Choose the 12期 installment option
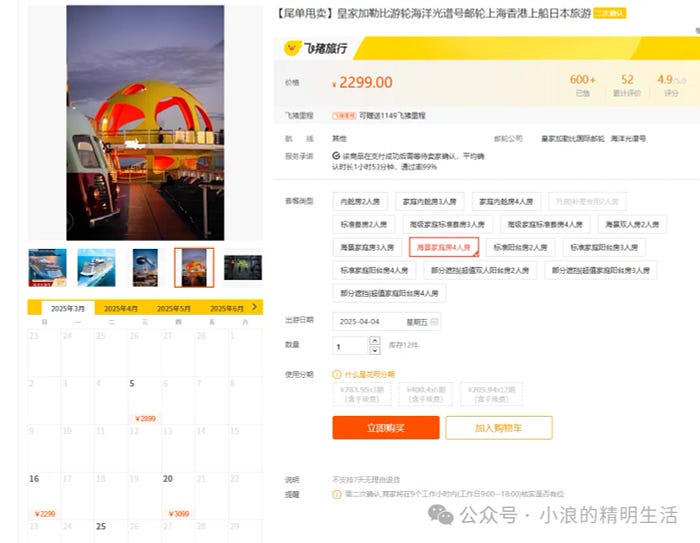The image size is (700, 543). (492, 394)
